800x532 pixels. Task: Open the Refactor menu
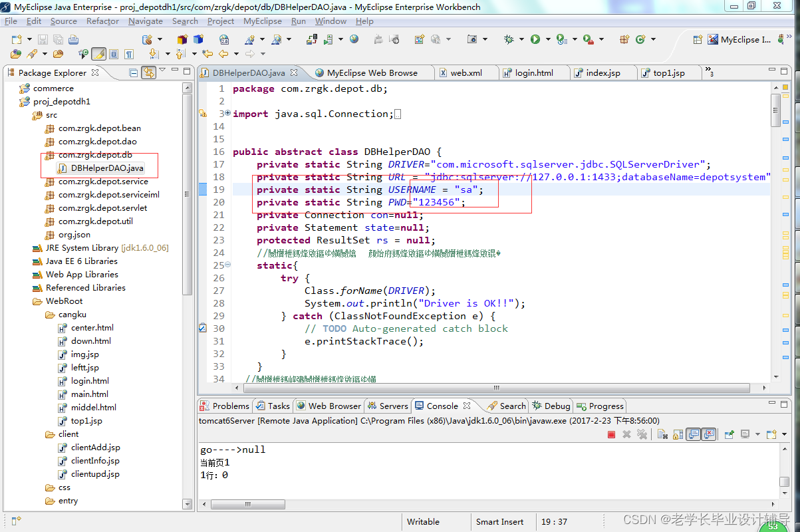click(x=102, y=21)
